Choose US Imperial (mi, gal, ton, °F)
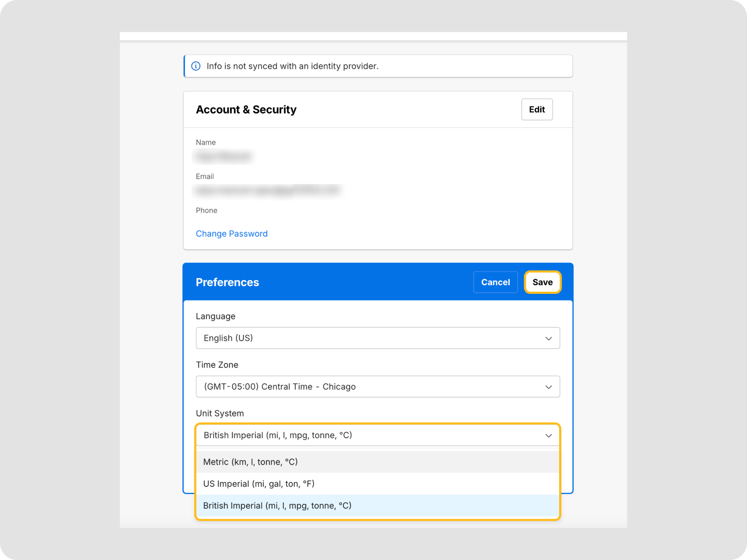The image size is (747, 560). coord(259,484)
